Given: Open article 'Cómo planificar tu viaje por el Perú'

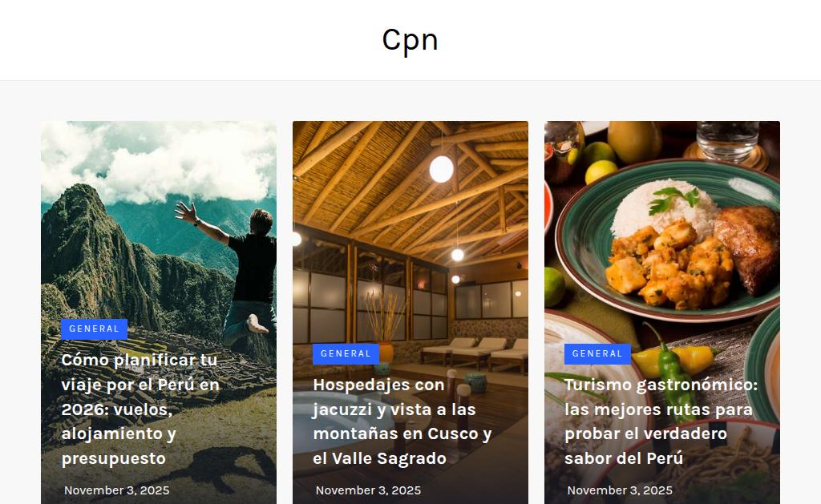Looking at the screenshot, I should (140, 409).
